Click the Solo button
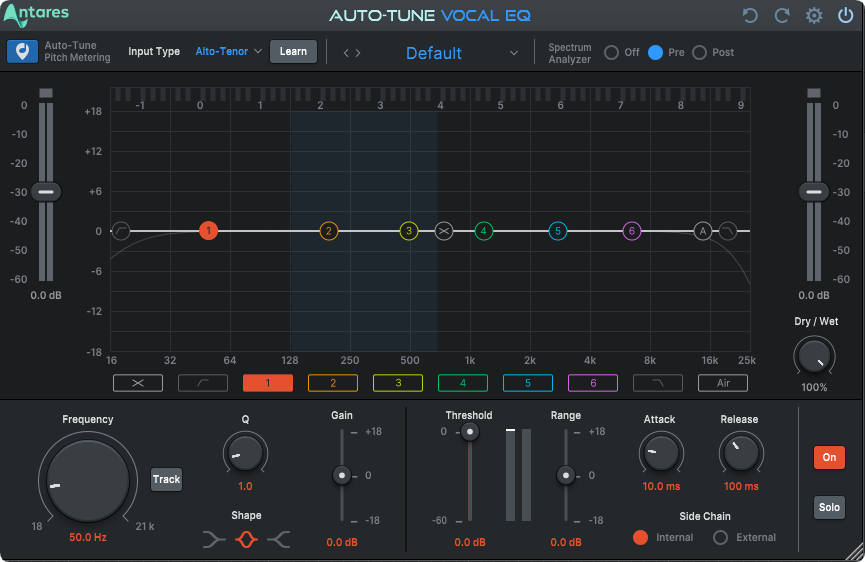865x562 pixels. click(x=829, y=507)
